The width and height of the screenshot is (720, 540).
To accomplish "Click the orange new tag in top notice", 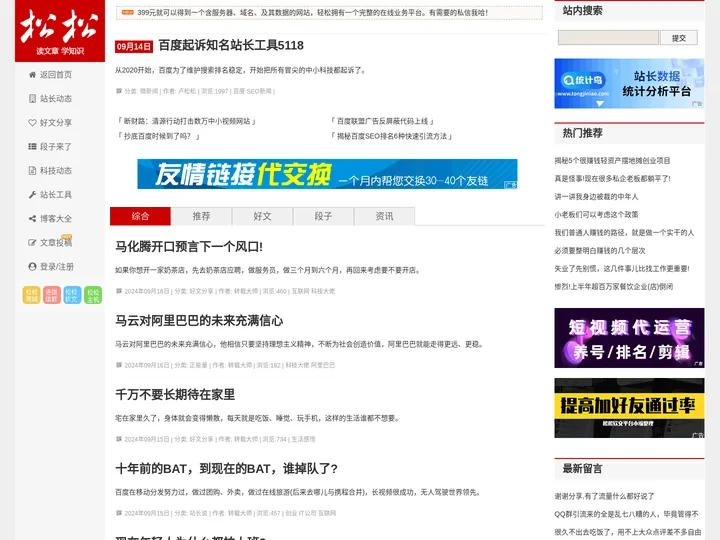I will tap(128, 12).
